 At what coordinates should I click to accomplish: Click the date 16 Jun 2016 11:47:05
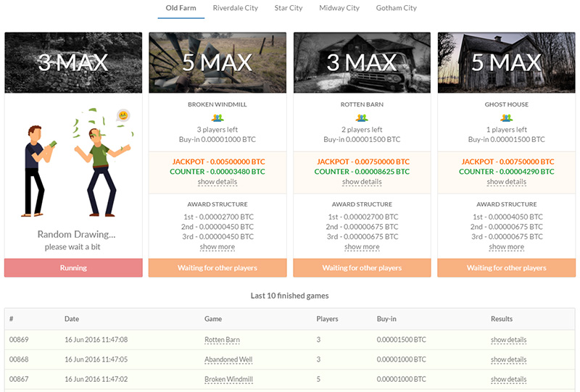point(96,359)
